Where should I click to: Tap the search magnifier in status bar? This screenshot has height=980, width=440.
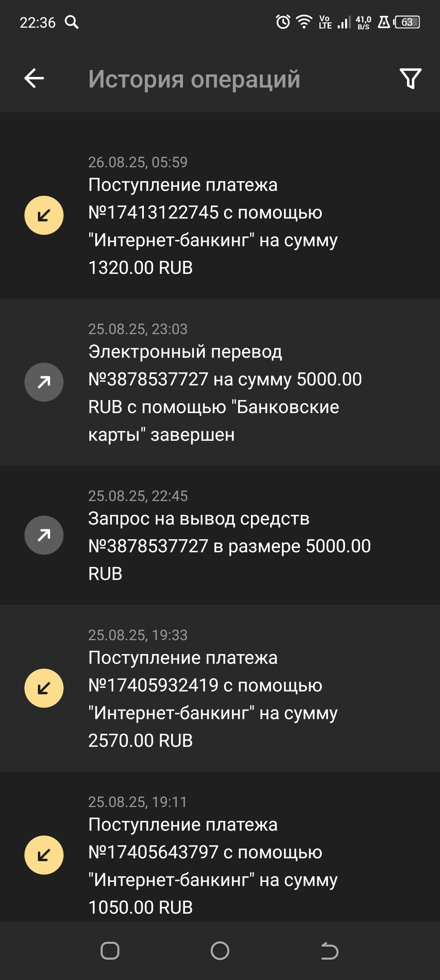click(72, 22)
